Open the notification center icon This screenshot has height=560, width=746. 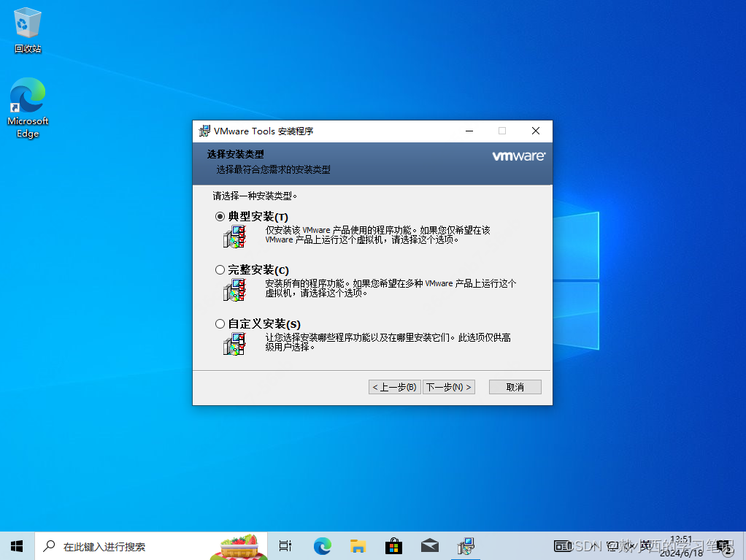pyautogui.click(x=726, y=547)
